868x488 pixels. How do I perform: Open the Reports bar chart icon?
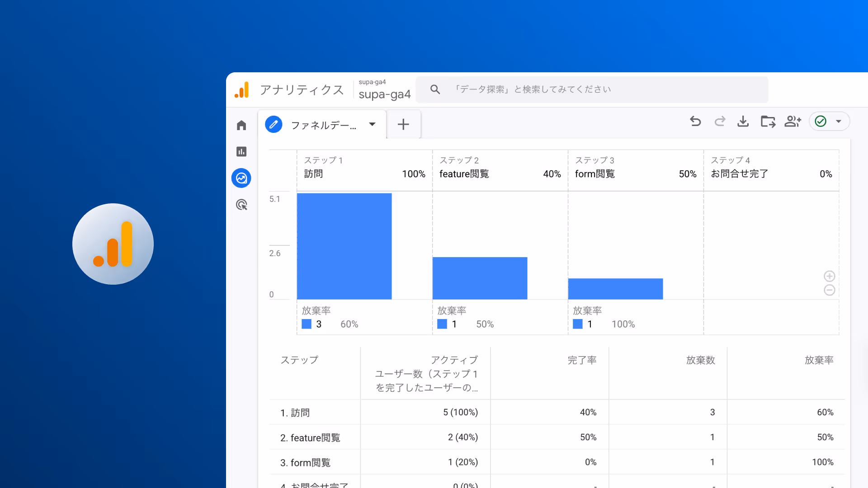(241, 151)
